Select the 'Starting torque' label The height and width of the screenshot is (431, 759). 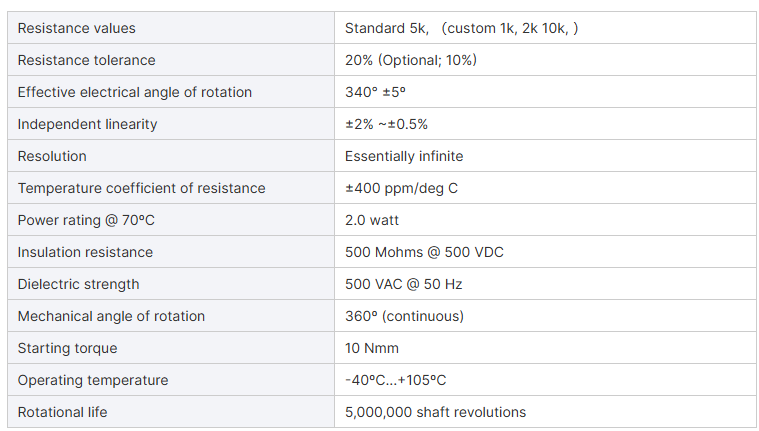pos(68,348)
